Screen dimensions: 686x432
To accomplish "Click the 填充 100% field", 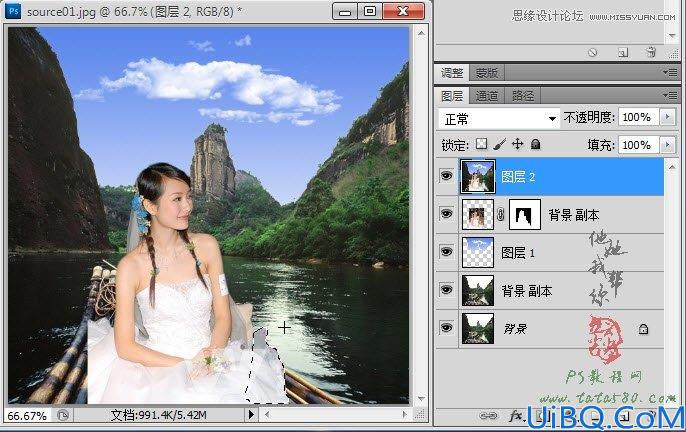I will [x=638, y=145].
